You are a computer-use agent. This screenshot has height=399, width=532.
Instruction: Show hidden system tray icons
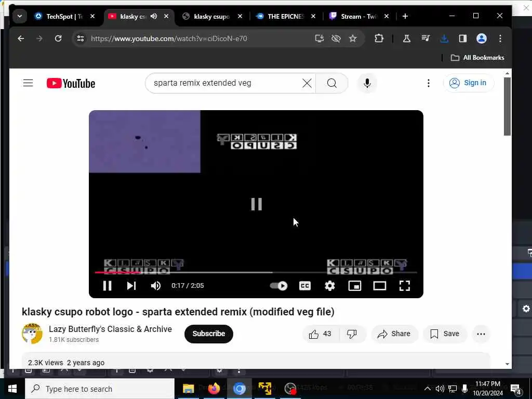coord(428,389)
